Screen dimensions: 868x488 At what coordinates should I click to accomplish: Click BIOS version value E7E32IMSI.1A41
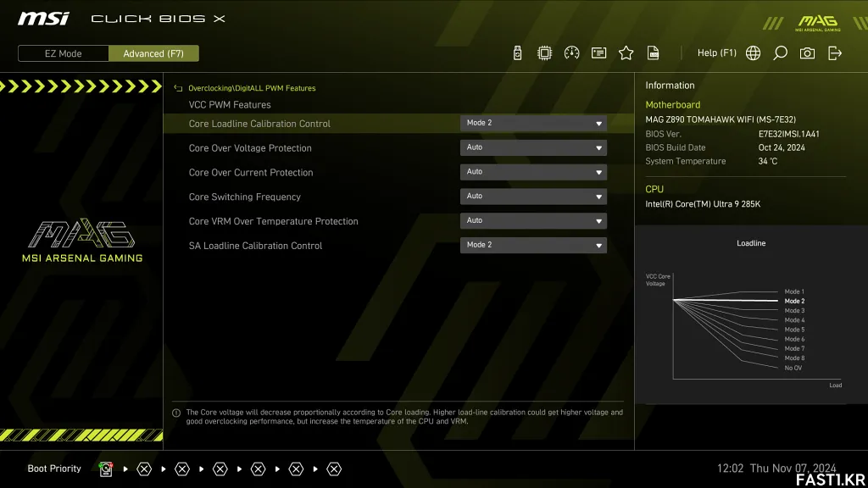pyautogui.click(x=789, y=134)
